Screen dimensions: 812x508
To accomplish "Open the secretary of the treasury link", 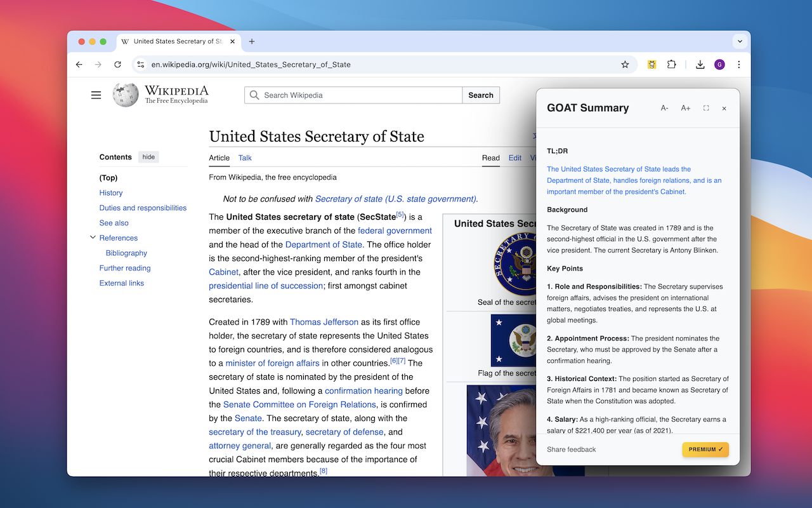I will (x=255, y=432).
